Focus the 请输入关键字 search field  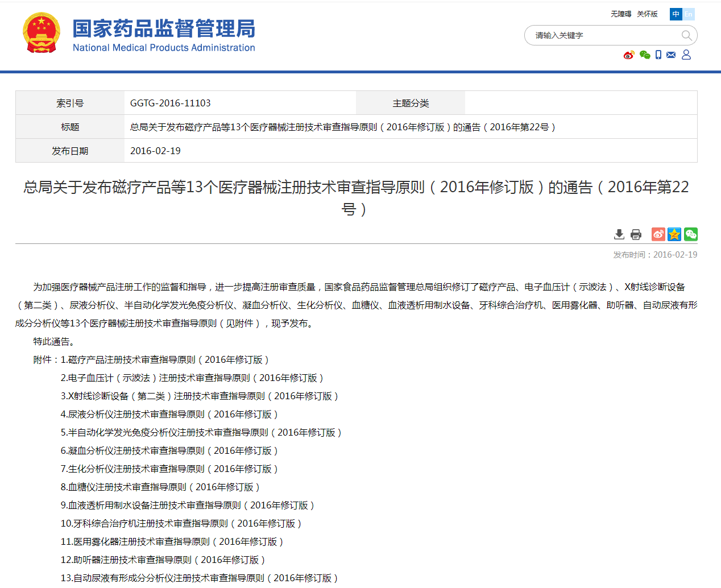click(603, 35)
